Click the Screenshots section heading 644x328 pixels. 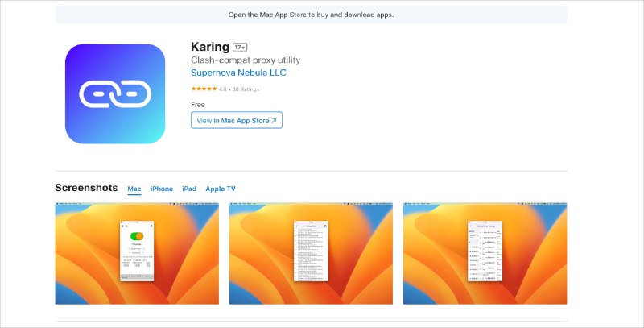pos(86,188)
